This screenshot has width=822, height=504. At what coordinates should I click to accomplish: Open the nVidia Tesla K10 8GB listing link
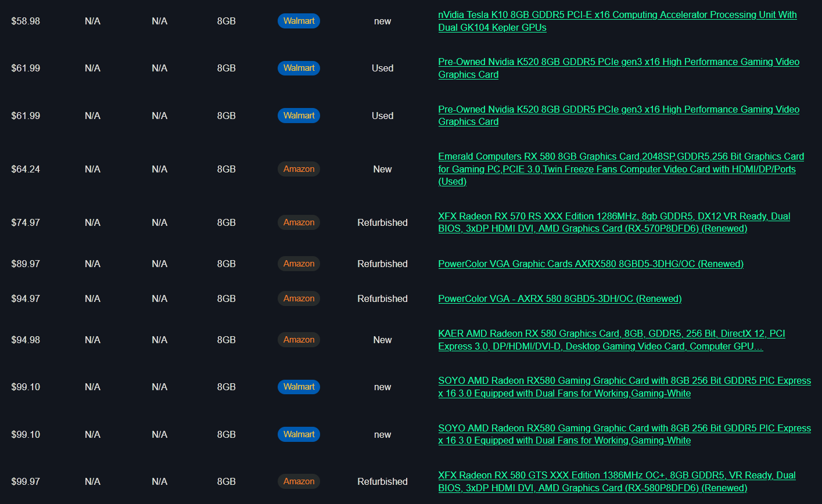[x=618, y=21]
